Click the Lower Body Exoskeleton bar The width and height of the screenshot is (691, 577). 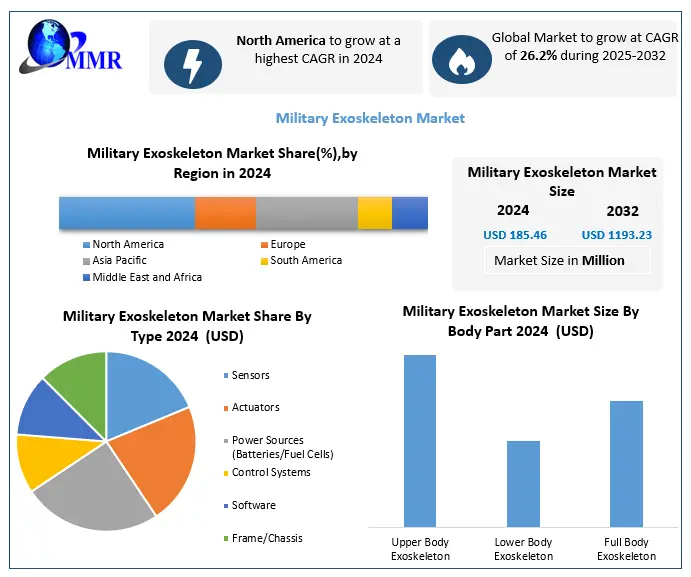[x=523, y=483]
